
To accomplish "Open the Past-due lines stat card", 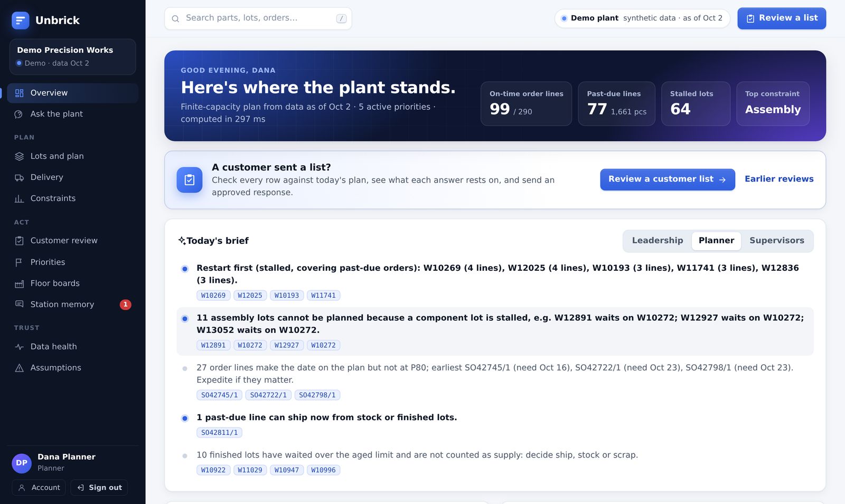I will (x=616, y=103).
